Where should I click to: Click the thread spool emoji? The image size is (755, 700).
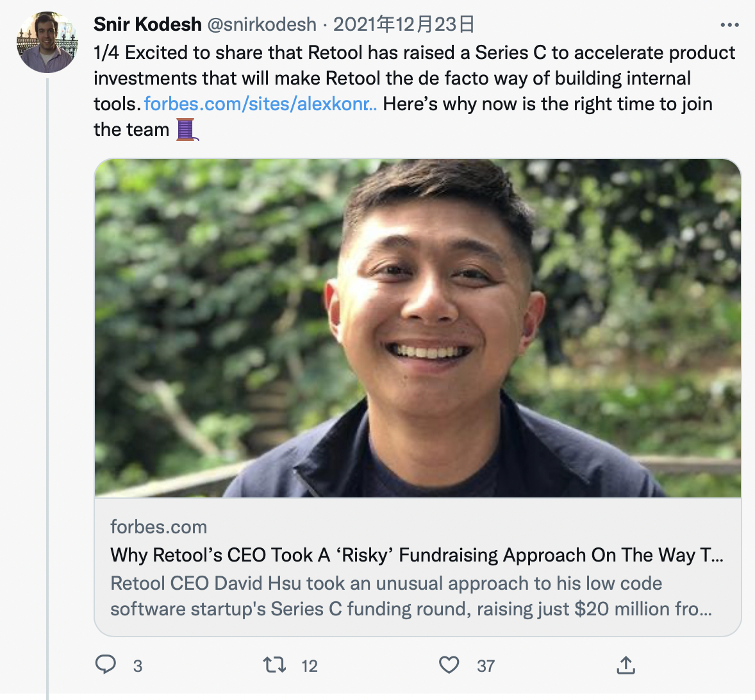click(187, 129)
